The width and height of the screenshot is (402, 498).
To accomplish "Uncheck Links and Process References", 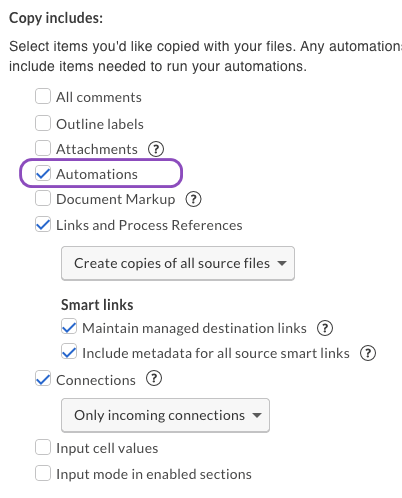I will click(x=43, y=224).
